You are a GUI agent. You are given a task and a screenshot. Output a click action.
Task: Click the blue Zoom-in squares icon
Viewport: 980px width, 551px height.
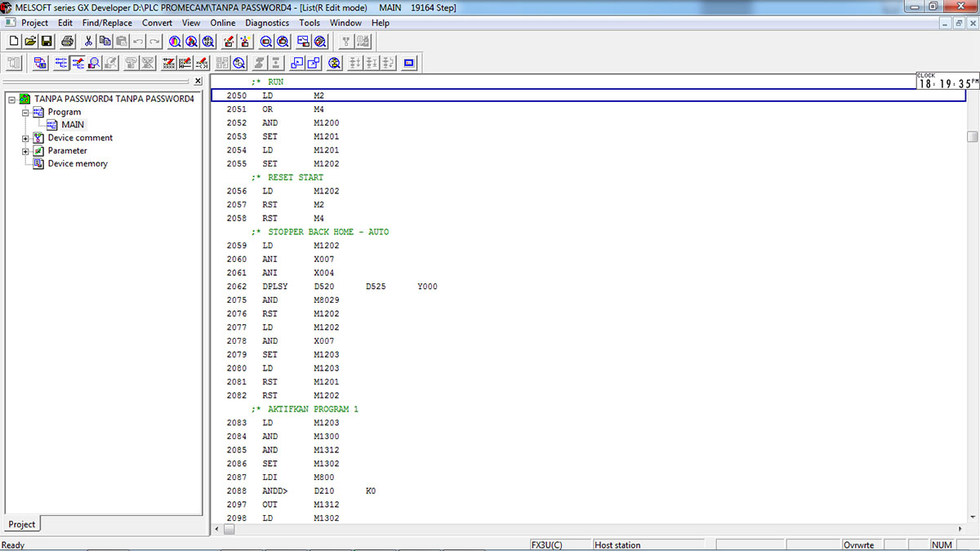tap(314, 63)
